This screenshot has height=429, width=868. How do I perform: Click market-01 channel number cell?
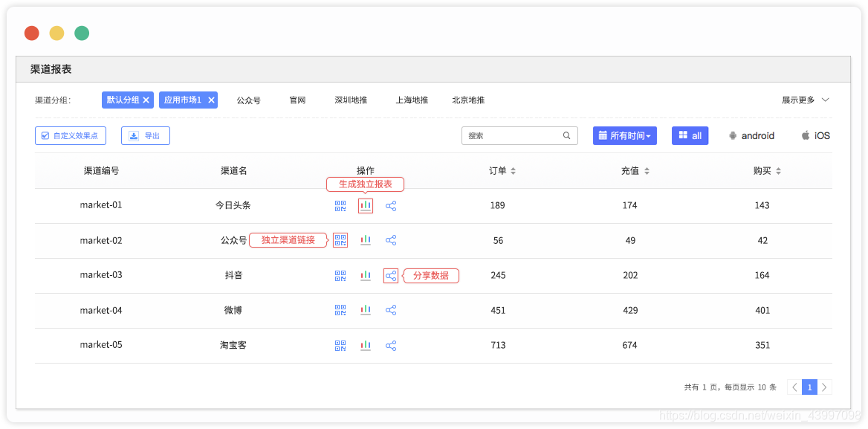[101, 205]
